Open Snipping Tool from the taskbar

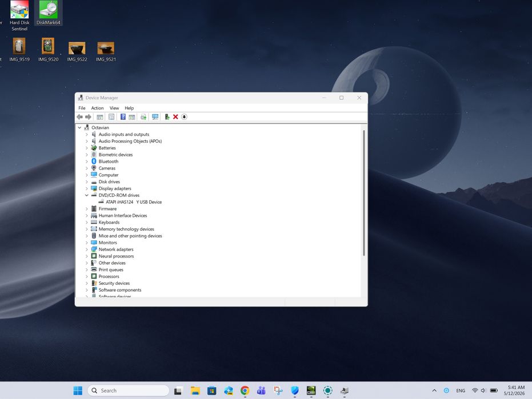pyautogui.click(x=278, y=391)
